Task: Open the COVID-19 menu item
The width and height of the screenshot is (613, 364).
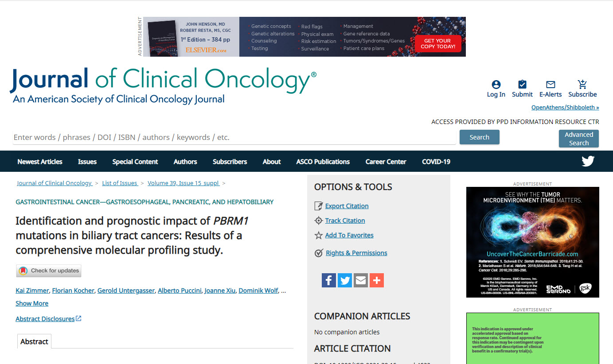Action: click(436, 162)
